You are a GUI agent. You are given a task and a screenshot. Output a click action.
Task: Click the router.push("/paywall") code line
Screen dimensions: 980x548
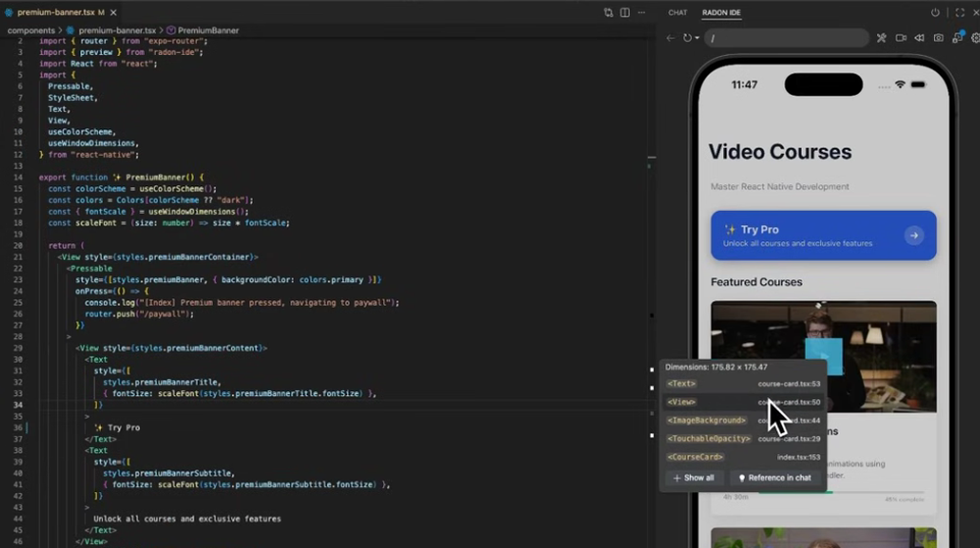click(139, 314)
